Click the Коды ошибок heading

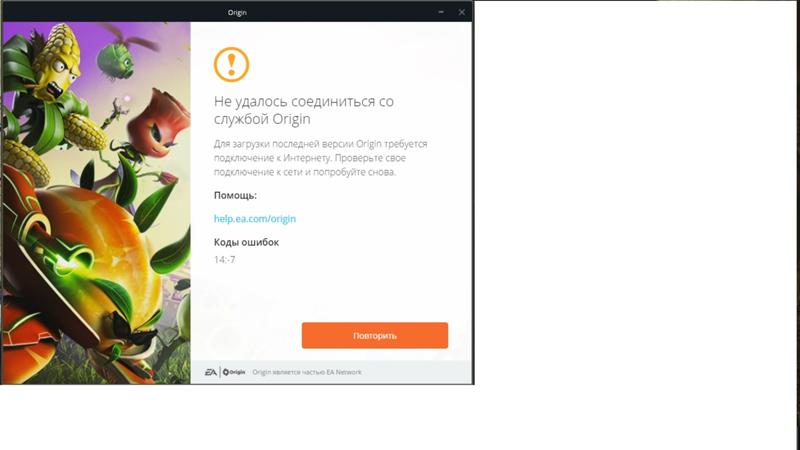(x=246, y=242)
